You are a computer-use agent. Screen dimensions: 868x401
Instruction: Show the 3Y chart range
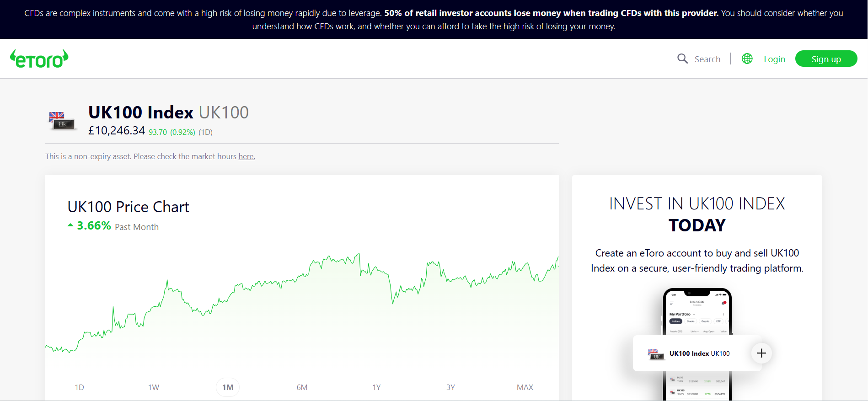[x=450, y=387]
